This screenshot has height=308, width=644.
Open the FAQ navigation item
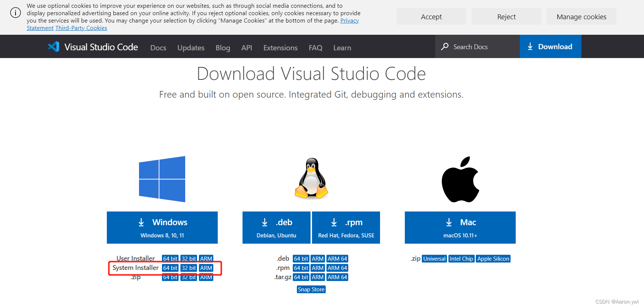pyautogui.click(x=315, y=48)
